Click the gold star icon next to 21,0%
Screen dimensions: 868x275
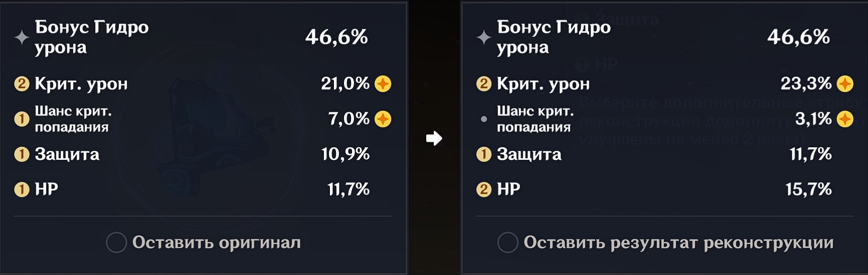click(383, 84)
